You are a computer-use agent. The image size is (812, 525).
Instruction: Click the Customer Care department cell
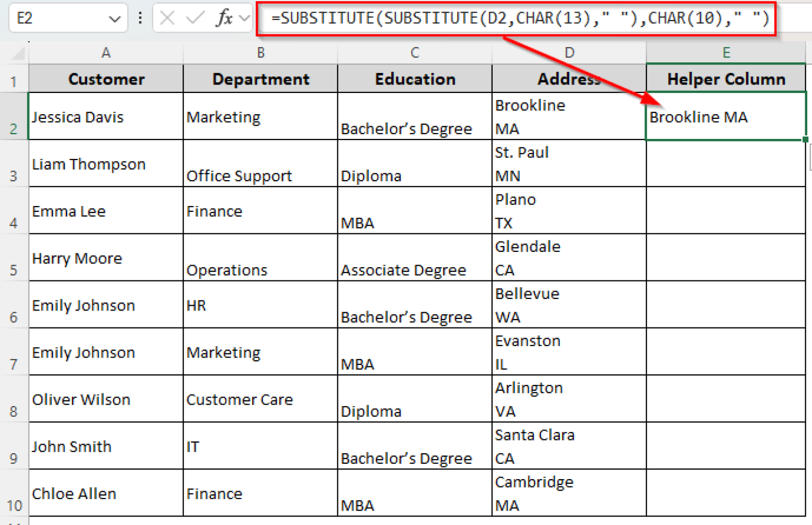pyautogui.click(x=260, y=399)
